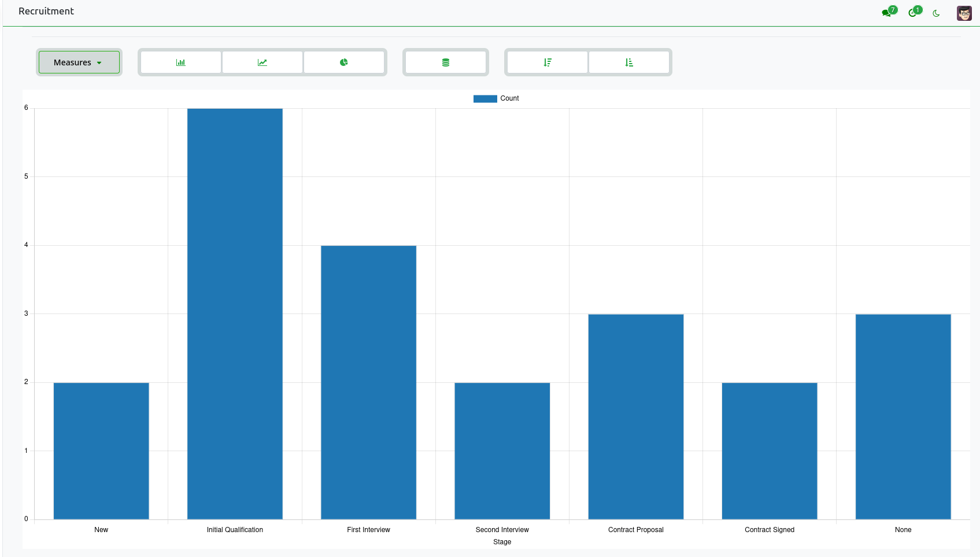Select the None stage bar
Image resolution: width=980 pixels, height=557 pixels.
tap(903, 416)
